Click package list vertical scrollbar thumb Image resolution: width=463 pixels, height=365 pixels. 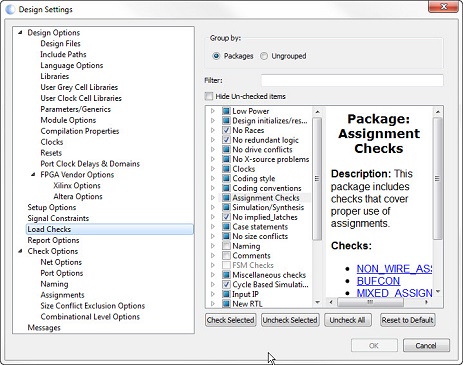(317, 178)
